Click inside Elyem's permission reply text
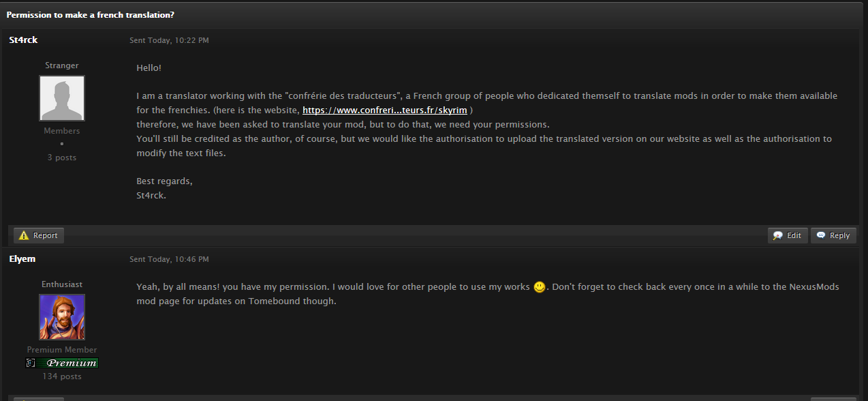 (488, 294)
